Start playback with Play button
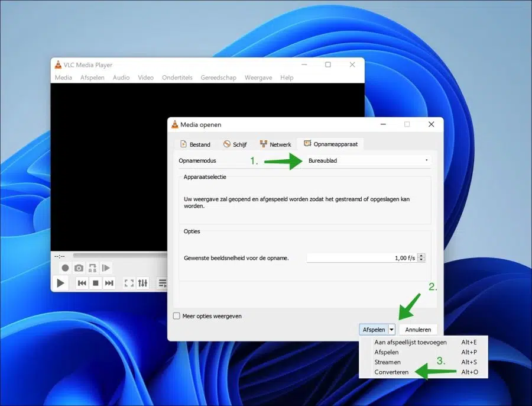Viewport: 532px width, 406px height. (61, 283)
